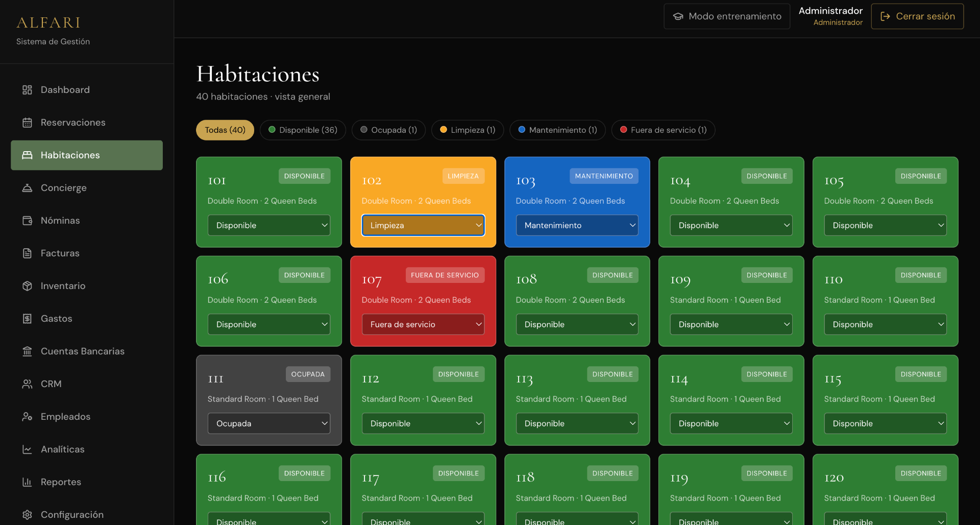This screenshot has width=980, height=525.
Task: Click the graduation cap training mode icon
Action: pyautogui.click(x=678, y=16)
